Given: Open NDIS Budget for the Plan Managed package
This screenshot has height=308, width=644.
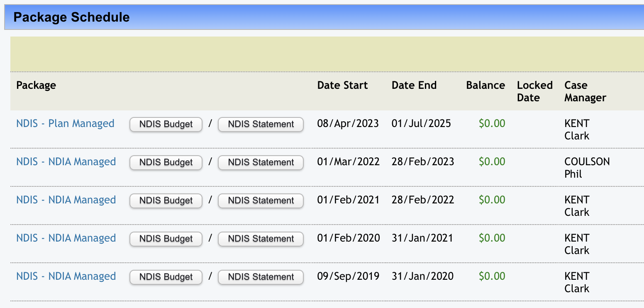Looking at the screenshot, I should (166, 124).
